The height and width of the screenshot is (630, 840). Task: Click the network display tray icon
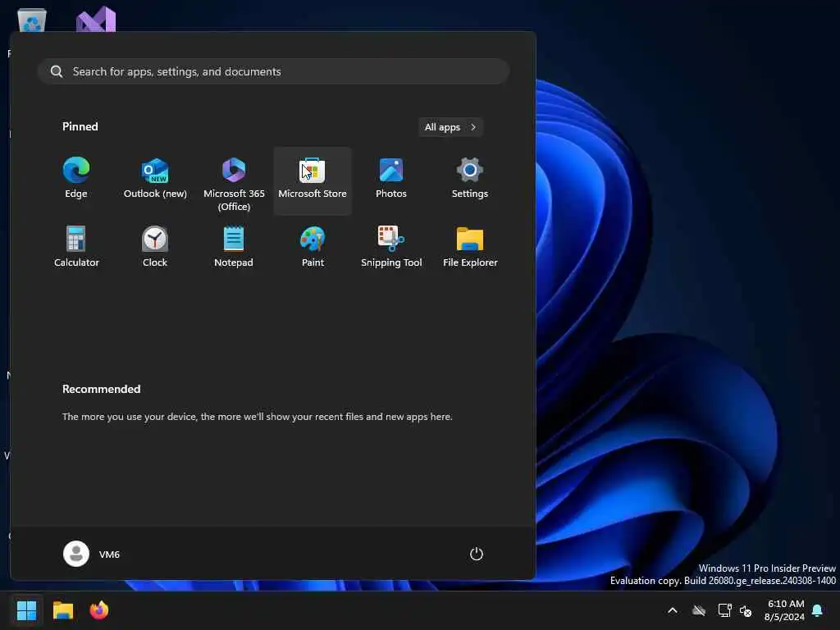[724, 610]
